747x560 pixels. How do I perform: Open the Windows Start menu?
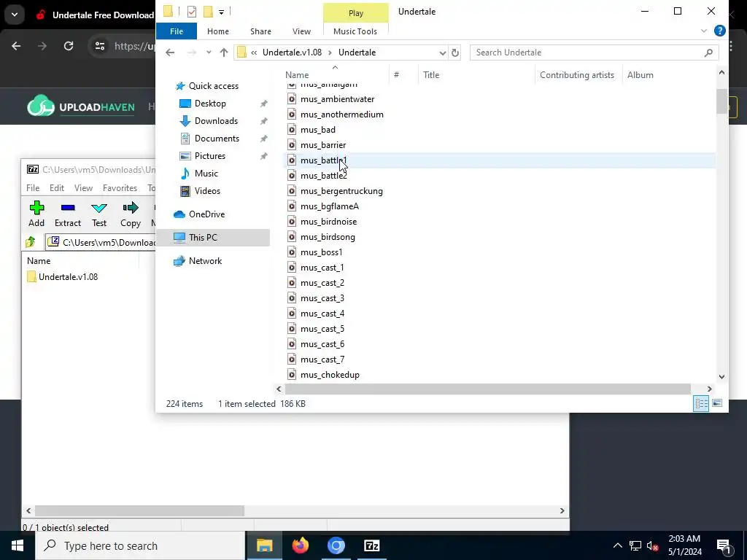[x=18, y=545]
